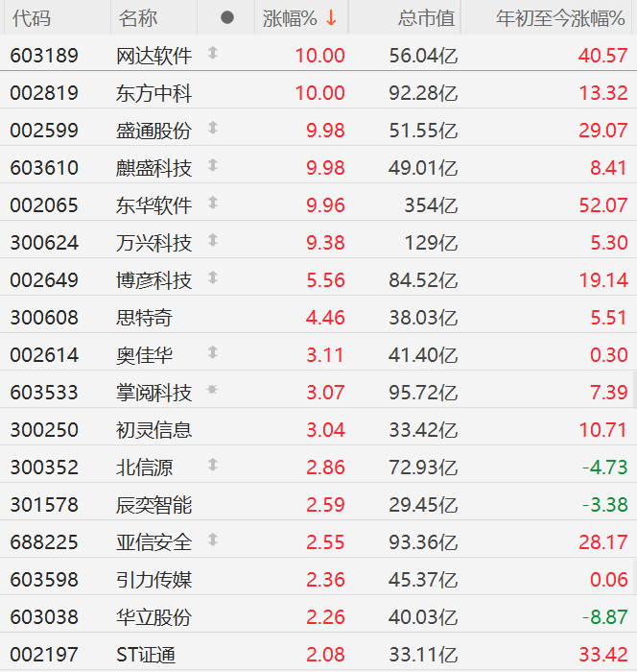637x672 pixels.
Task: Click market cap 95.72亿
Action: [x=423, y=392]
